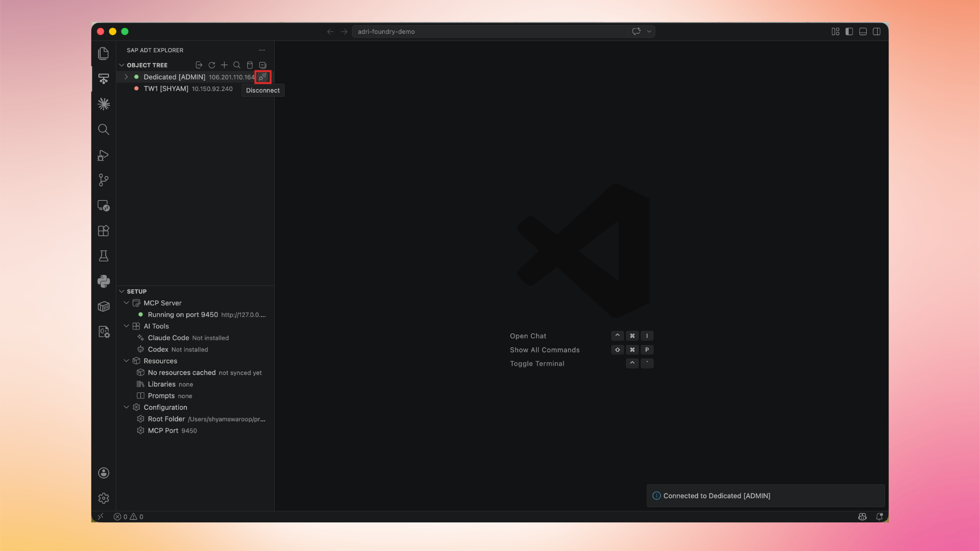The image size is (980, 551).
Task: Click the database cylinder icon in the Object Tree toolbar
Action: [250, 65]
